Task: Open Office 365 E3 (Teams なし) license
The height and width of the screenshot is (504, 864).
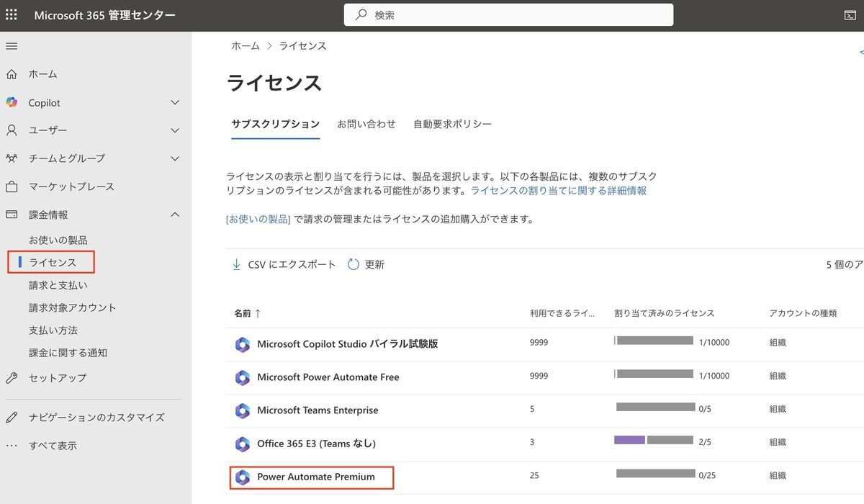Action: point(317,444)
